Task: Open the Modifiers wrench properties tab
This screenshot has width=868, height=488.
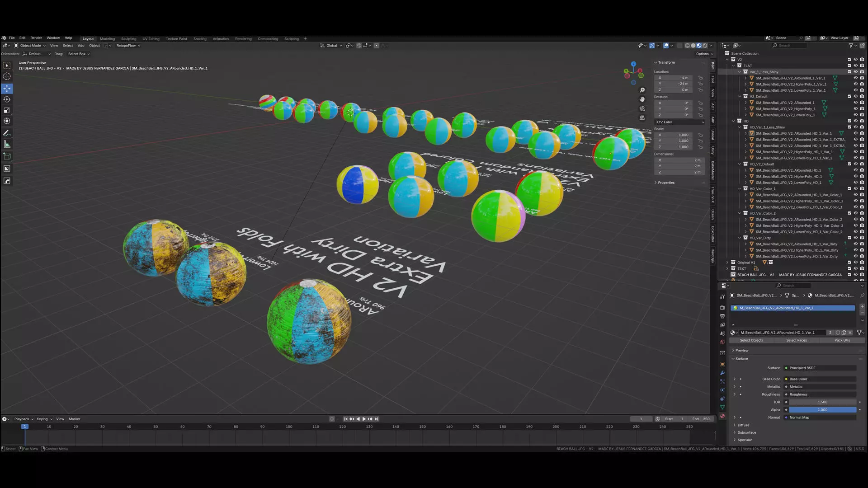Action: click(x=722, y=373)
